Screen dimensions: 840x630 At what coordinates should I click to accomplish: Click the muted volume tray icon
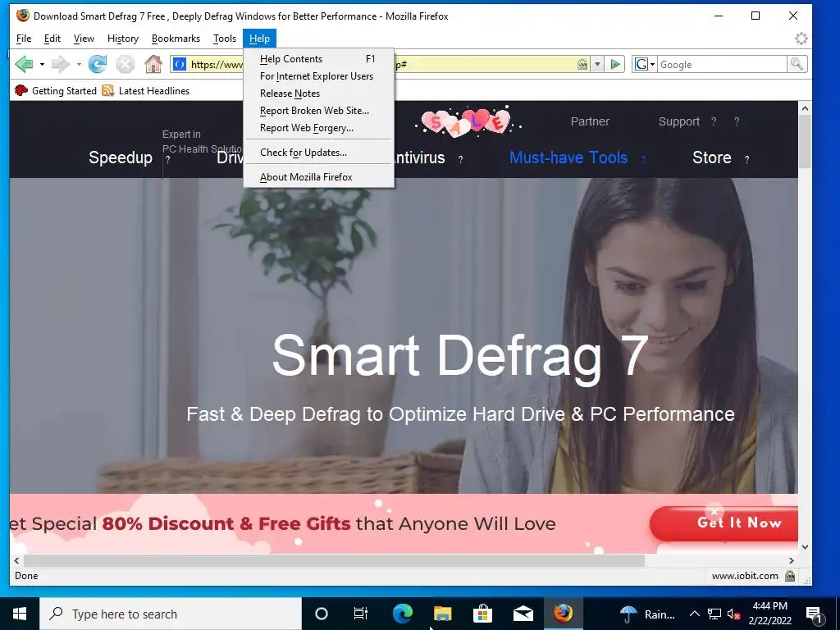coord(734,614)
